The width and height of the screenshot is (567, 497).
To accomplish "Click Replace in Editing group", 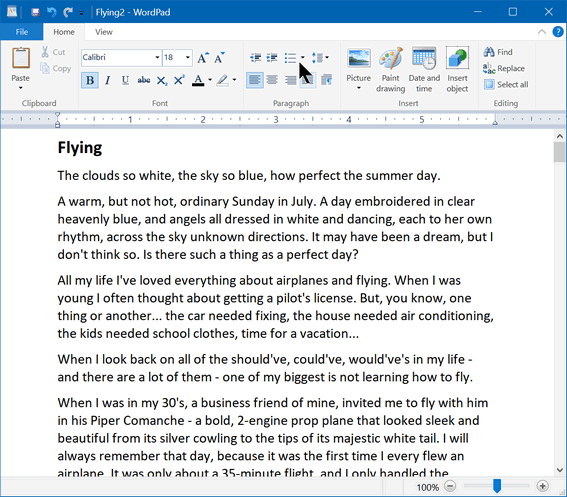I will coord(504,68).
